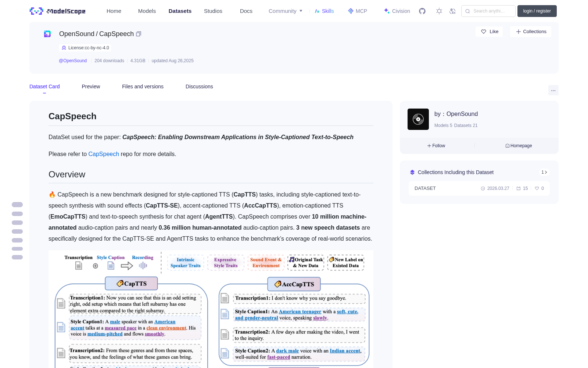Open the Models nav item
Image resolution: width=588 pixels, height=368 pixels.
point(147,11)
